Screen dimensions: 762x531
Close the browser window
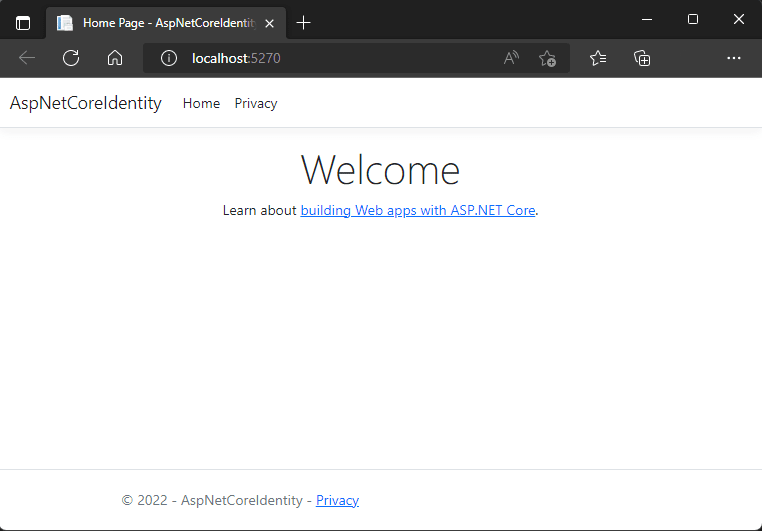tap(739, 19)
